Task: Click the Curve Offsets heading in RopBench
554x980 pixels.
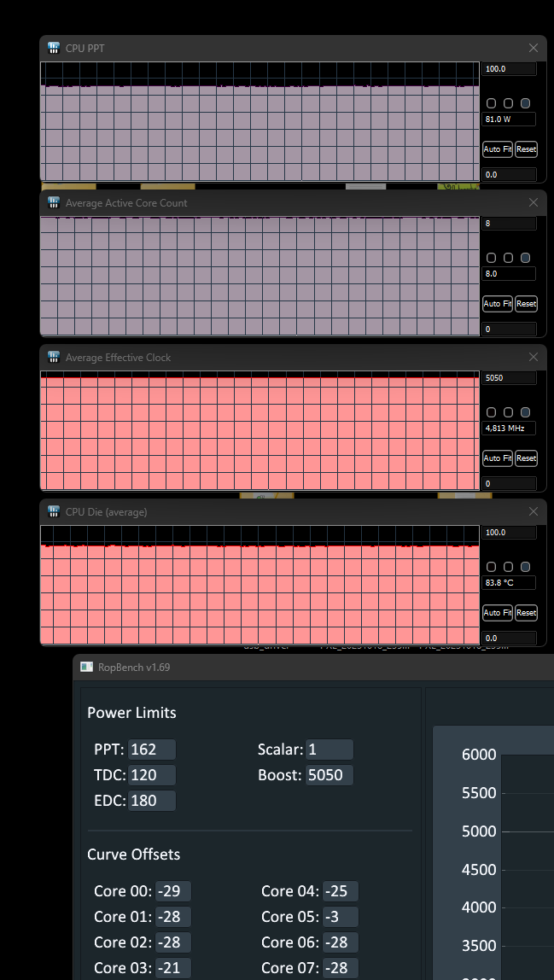Action: click(x=134, y=855)
